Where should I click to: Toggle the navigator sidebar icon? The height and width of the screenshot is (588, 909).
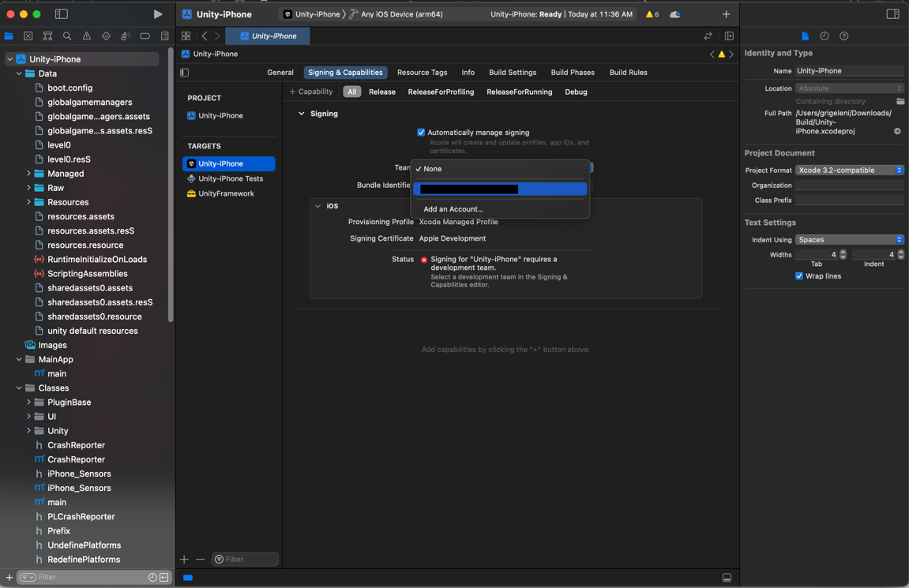click(62, 14)
